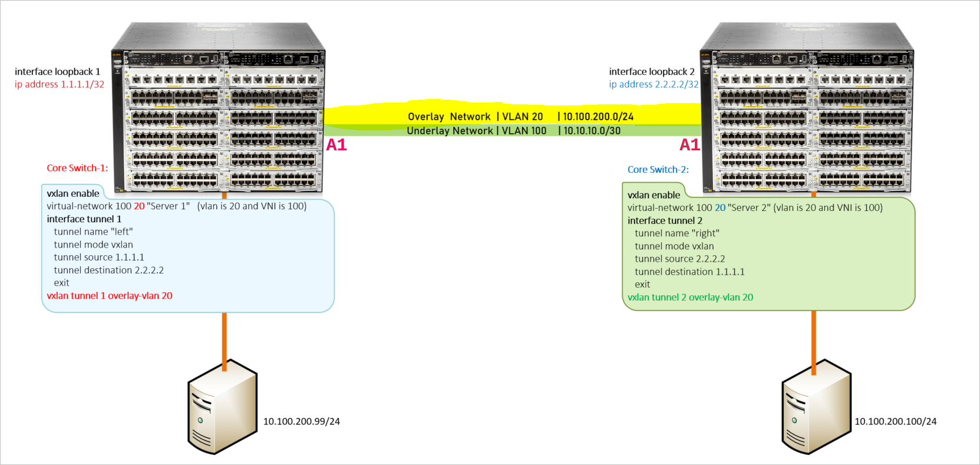
Task: Click the 10.10.10.0/30 underlay subnet text
Action: coord(592,131)
